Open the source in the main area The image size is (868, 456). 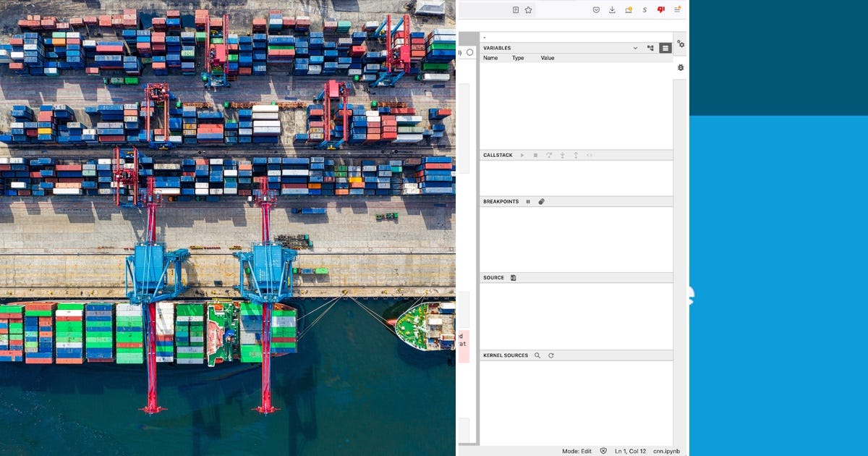[x=514, y=277]
